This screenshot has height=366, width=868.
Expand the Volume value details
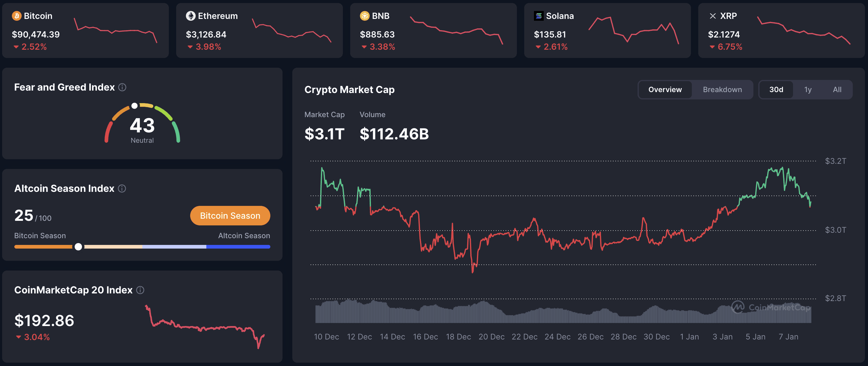point(394,133)
